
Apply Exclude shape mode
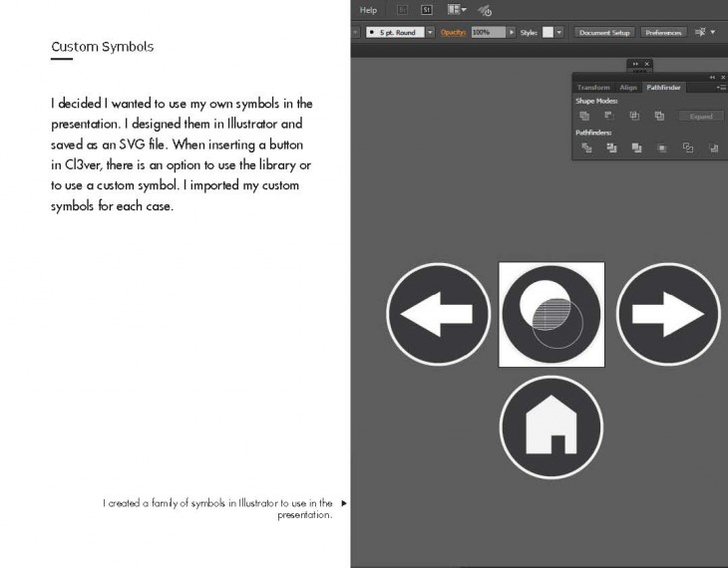(659, 116)
